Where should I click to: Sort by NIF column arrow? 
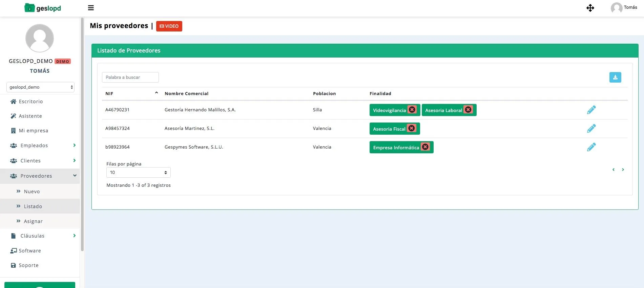click(x=157, y=93)
